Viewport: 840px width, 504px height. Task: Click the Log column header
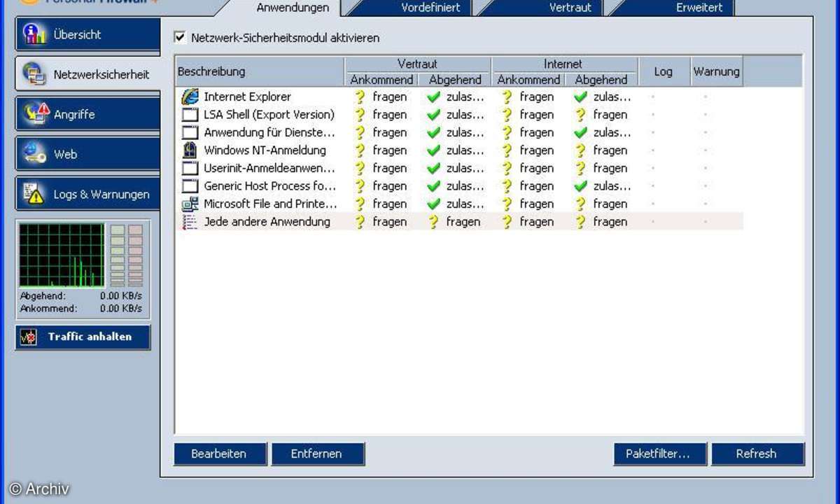(664, 71)
